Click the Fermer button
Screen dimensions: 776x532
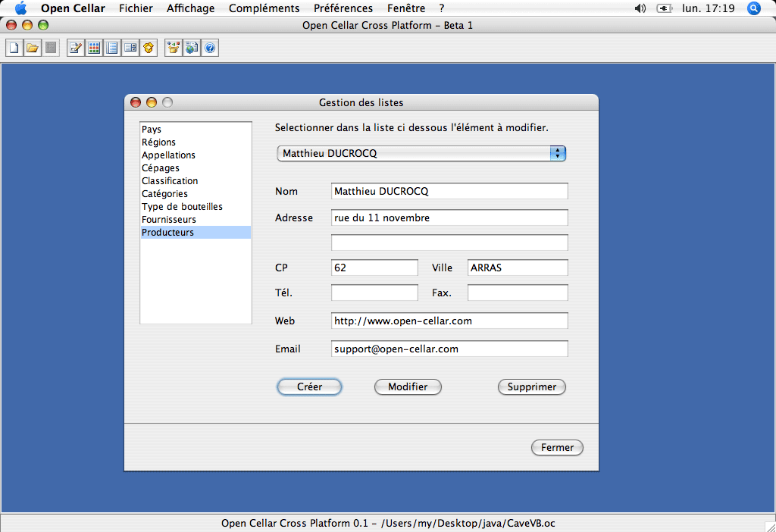[557, 447]
